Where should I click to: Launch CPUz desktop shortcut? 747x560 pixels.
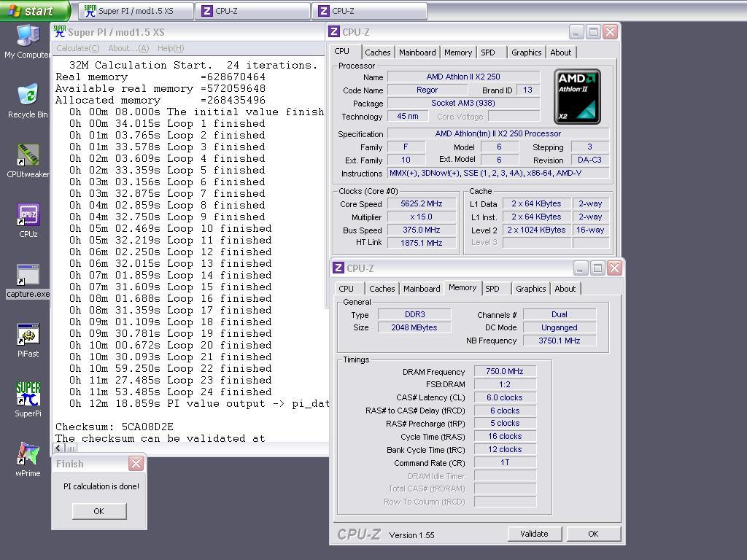(28, 220)
